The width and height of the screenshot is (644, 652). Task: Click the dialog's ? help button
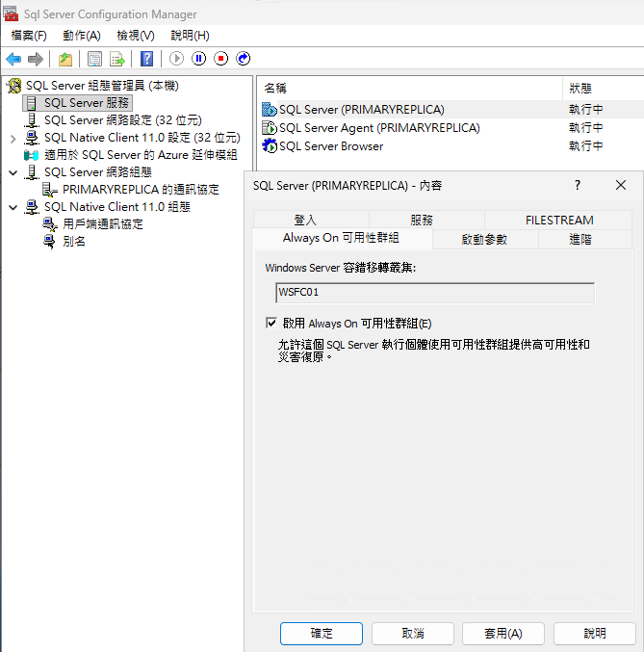click(x=577, y=185)
